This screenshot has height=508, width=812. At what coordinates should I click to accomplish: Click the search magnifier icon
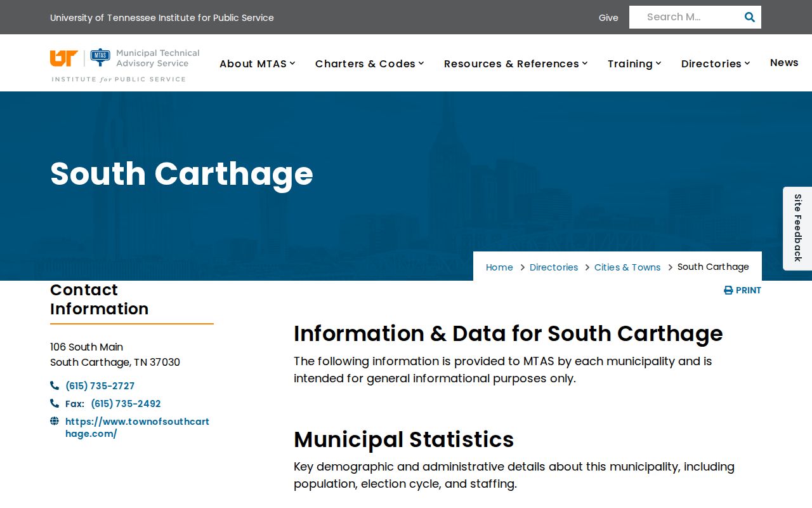(x=749, y=17)
